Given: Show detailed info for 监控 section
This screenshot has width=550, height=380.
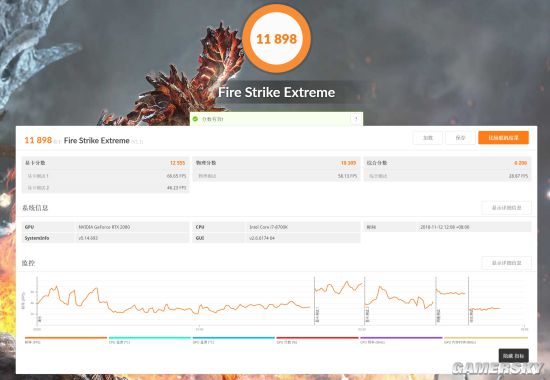Looking at the screenshot, I should [507, 263].
